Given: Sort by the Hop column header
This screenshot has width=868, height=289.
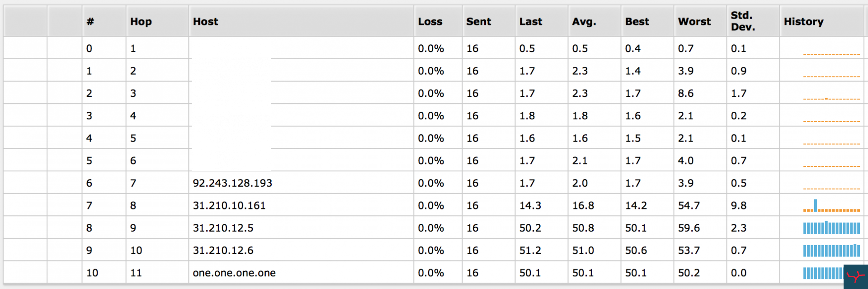Looking at the screenshot, I should [141, 21].
